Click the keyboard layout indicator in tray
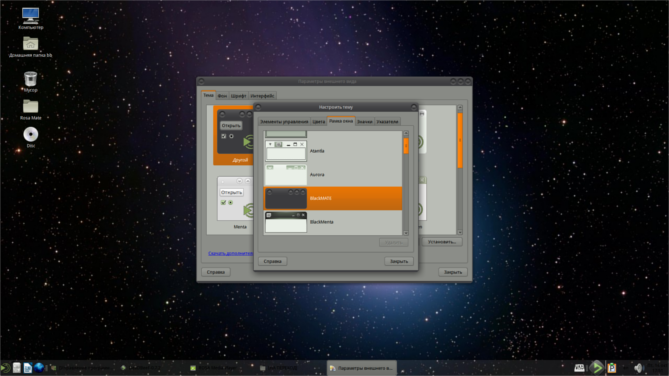The height and width of the screenshot is (376, 669). click(x=579, y=367)
